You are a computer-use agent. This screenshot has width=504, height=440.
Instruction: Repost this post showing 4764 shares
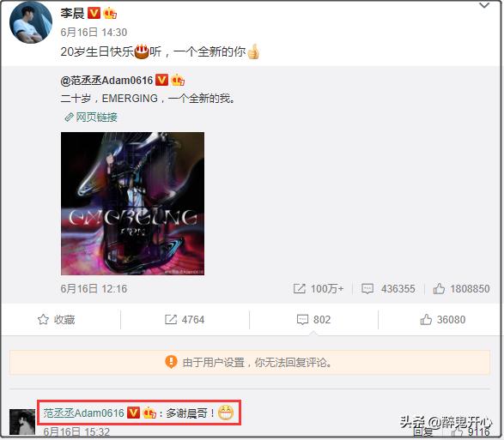coord(185,320)
